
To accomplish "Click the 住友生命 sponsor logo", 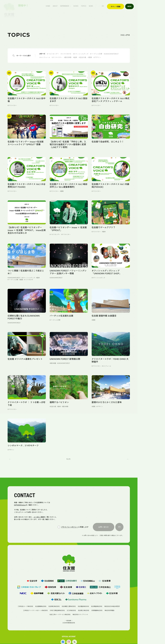I will point(50,587).
